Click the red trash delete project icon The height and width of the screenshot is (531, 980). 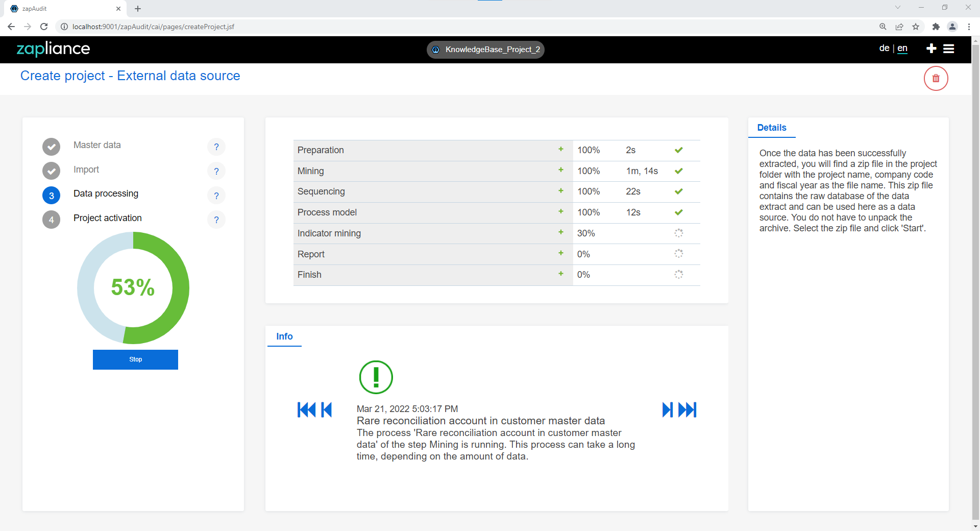coord(936,79)
